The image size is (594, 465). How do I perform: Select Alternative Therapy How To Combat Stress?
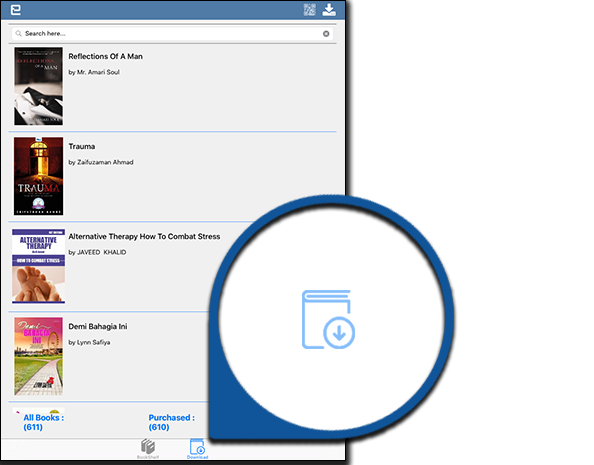(144, 236)
